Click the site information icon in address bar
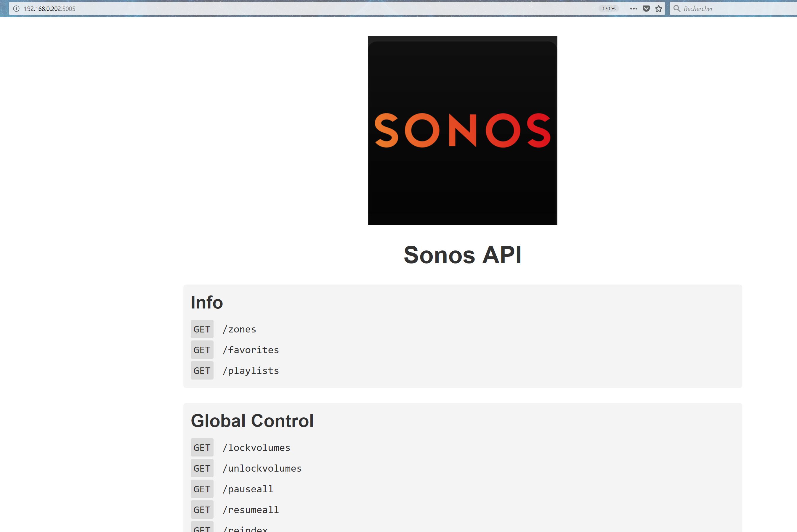Image resolution: width=797 pixels, height=532 pixels. [x=16, y=9]
